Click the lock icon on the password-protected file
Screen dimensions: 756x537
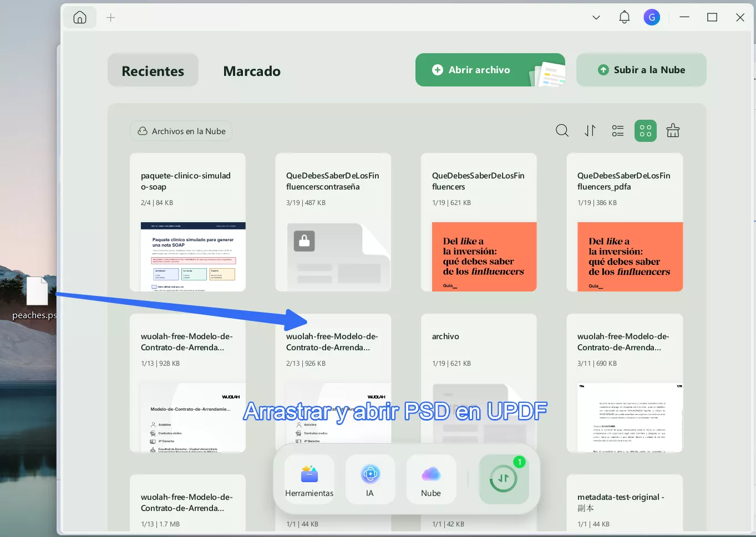(x=304, y=241)
